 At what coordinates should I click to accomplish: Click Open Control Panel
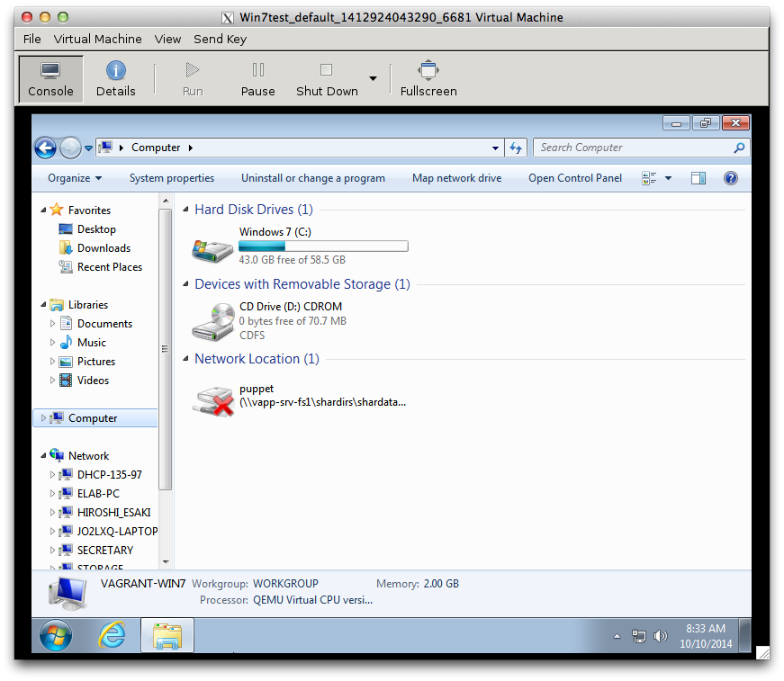click(575, 178)
